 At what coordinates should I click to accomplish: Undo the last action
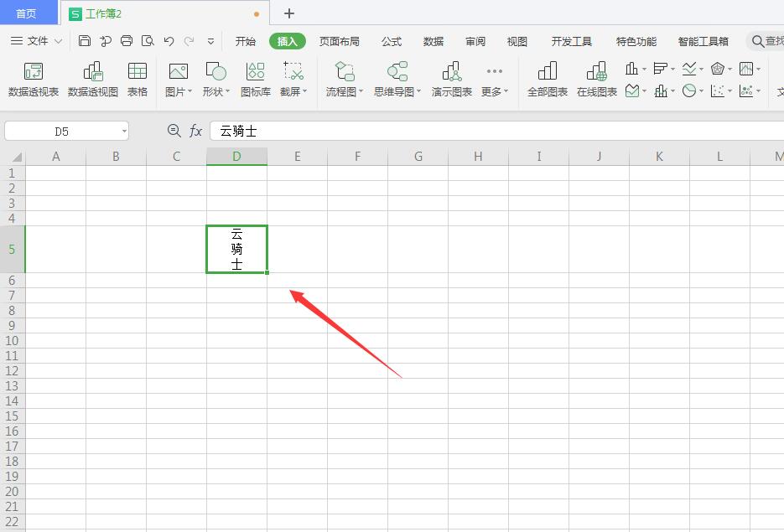168,40
